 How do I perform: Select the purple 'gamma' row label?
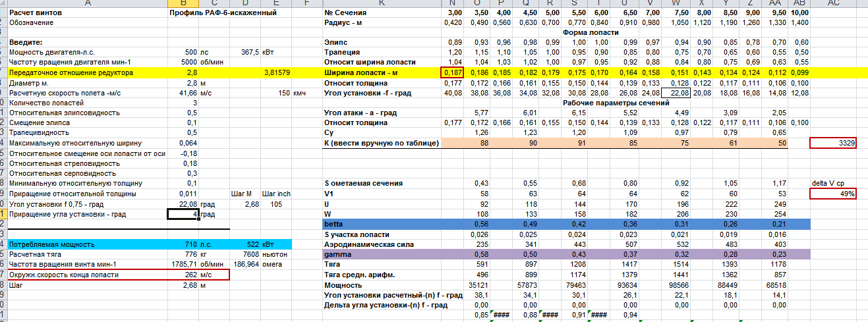tap(381, 254)
